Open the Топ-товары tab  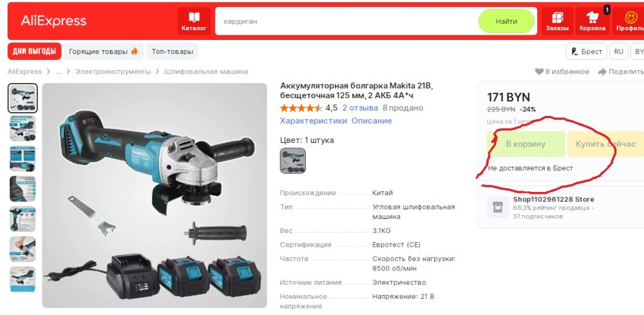pyautogui.click(x=172, y=52)
